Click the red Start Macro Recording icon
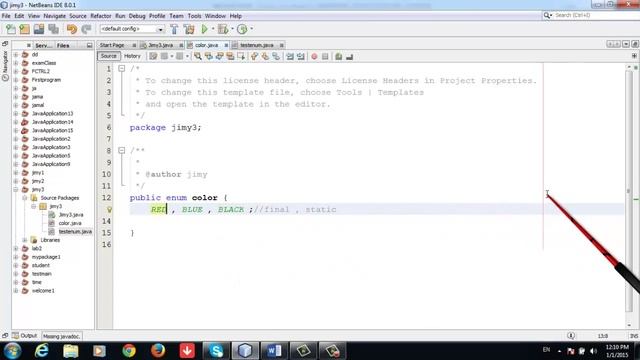This screenshot has width=640, height=360. coord(314,56)
